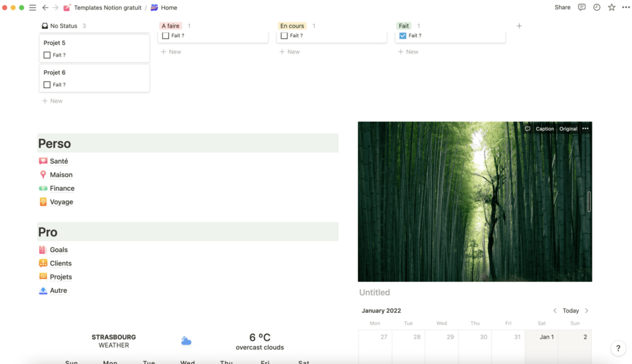
Task: Open Templates Notion gratuit breadcrumb
Action: [x=108, y=8]
